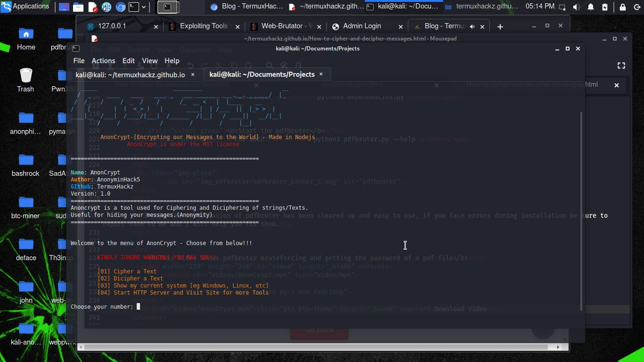The height and width of the screenshot is (362, 644).
Task: Expand the terminal launcher dropdown arrow
Action: coord(144,7)
